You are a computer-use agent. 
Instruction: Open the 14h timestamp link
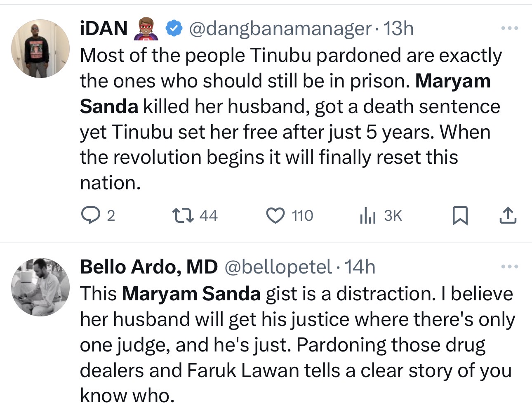(360, 267)
